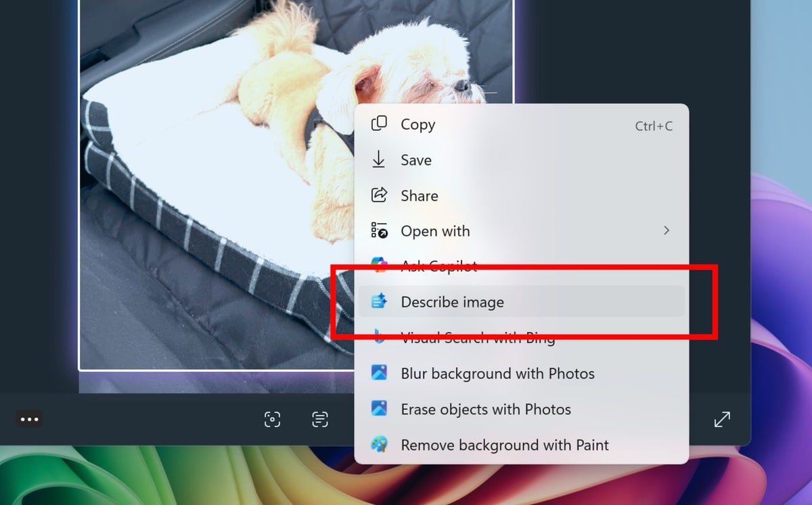The image size is (812, 505).
Task: Select Ask Copilot menu entry
Action: pyautogui.click(x=438, y=266)
